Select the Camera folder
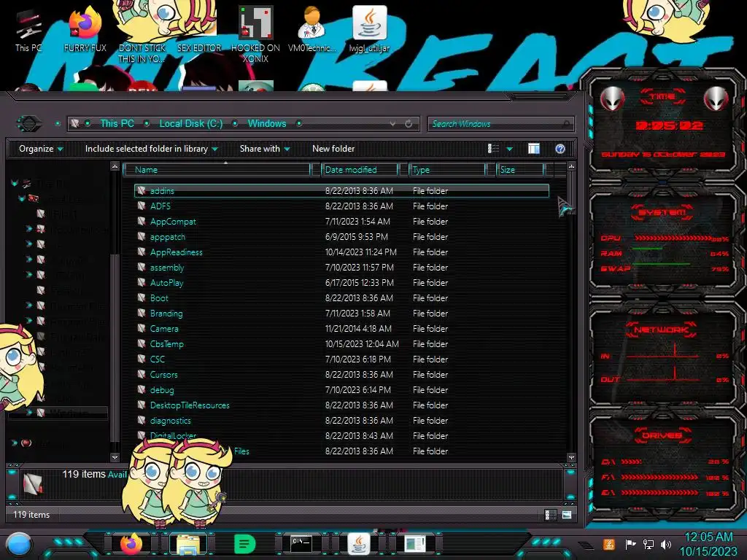The height and width of the screenshot is (560, 747). pyautogui.click(x=341, y=329)
